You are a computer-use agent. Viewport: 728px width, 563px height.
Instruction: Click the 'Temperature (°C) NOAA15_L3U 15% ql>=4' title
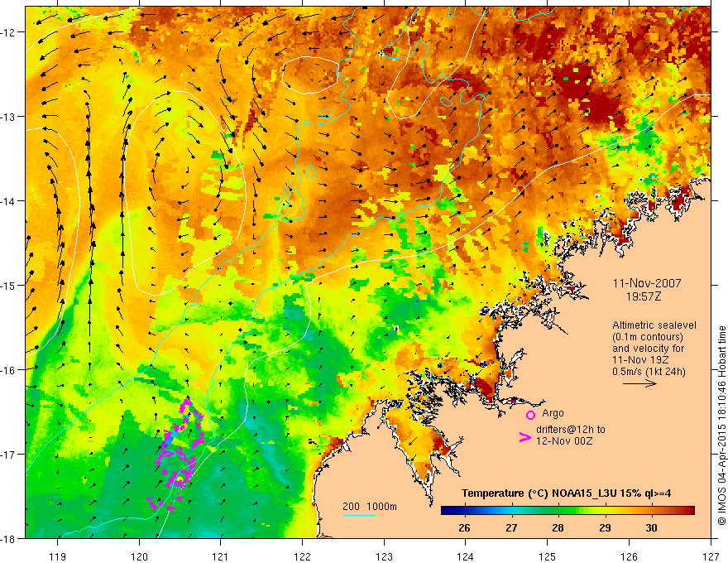(566, 493)
